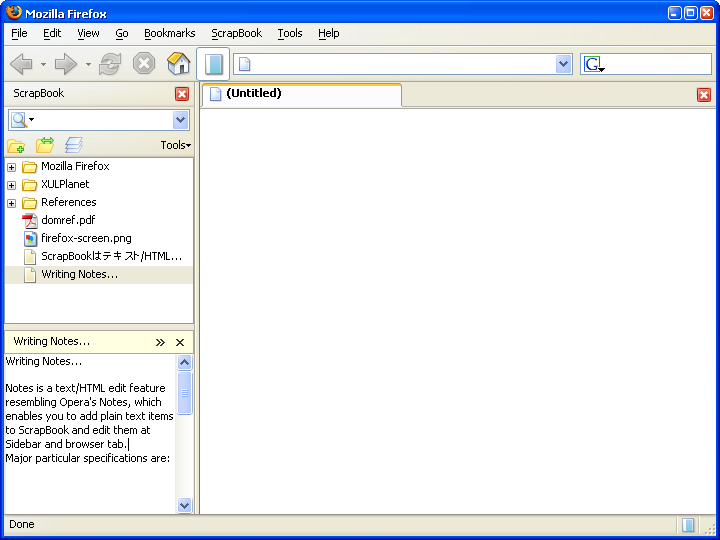Open the File menu

click(19, 33)
